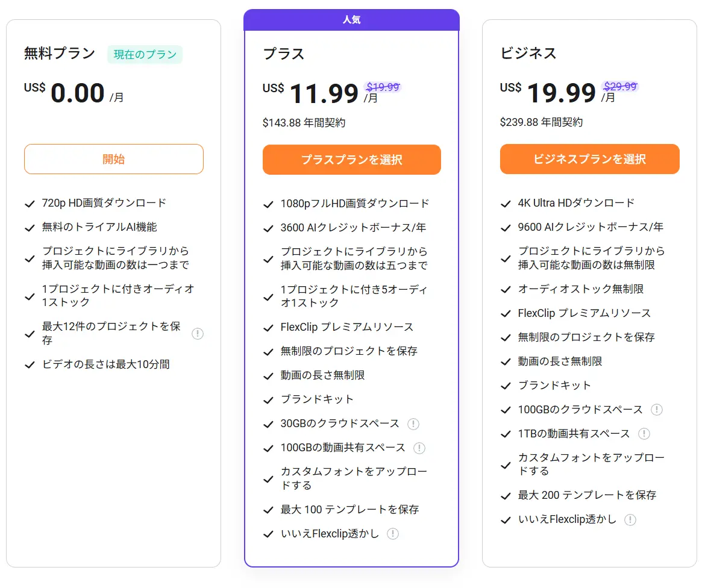Click info icon beside ビジネス いいえFlexclip透かし
Image resolution: width=708 pixels, height=588 pixels.
tap(630, 520)
